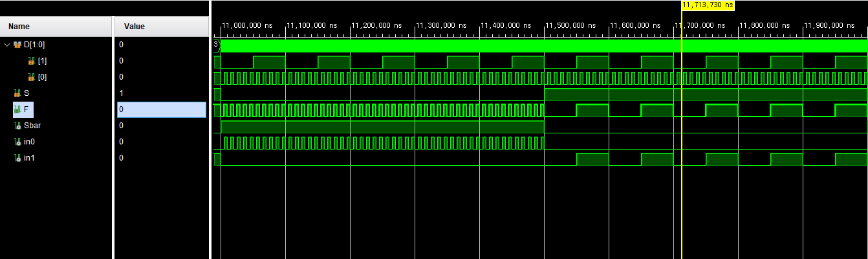868x259 pixels.
Task: Click the S signal icon
Action: click(17, 93)
